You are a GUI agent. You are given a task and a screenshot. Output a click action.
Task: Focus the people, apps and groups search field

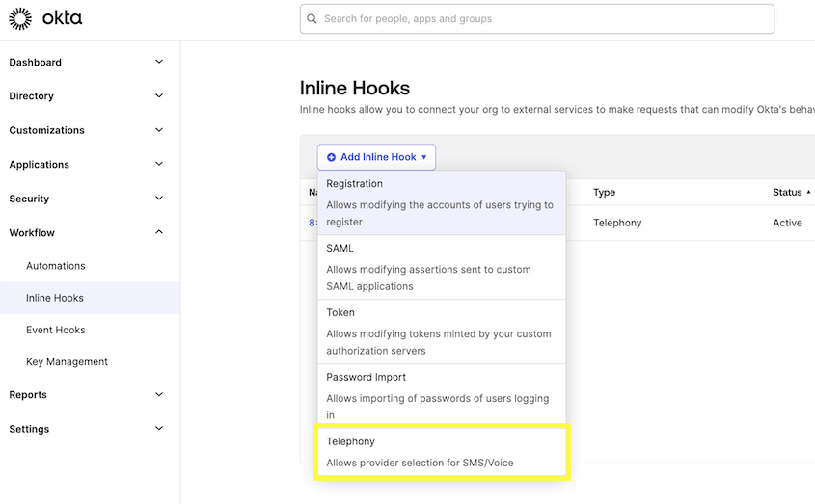tap(540, 19)
